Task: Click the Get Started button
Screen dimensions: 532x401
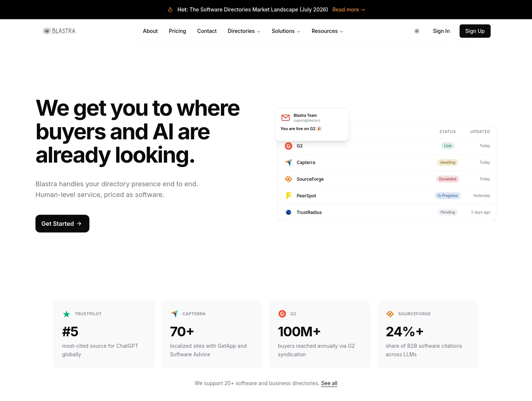Action: coord(62,224)
